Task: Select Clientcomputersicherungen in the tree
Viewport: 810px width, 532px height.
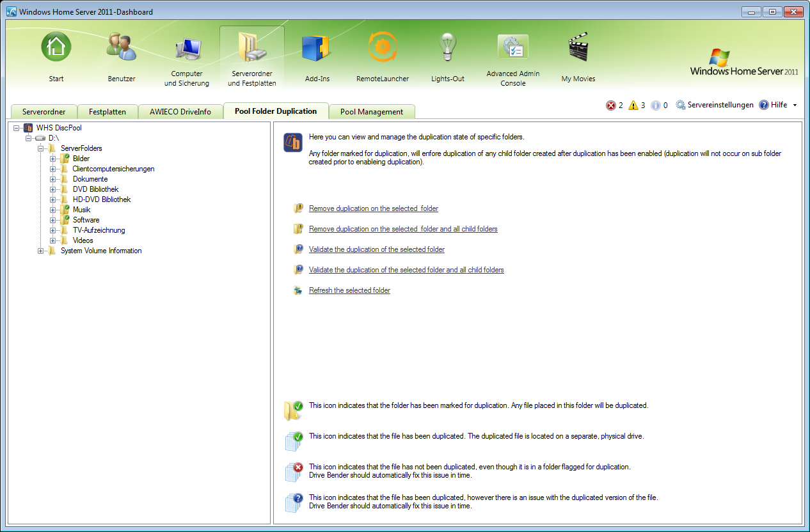Action: (x=113, y=169)
